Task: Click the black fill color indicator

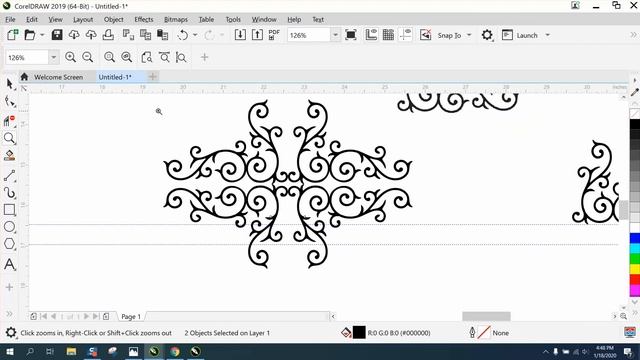Action: (x=359, y=333)
